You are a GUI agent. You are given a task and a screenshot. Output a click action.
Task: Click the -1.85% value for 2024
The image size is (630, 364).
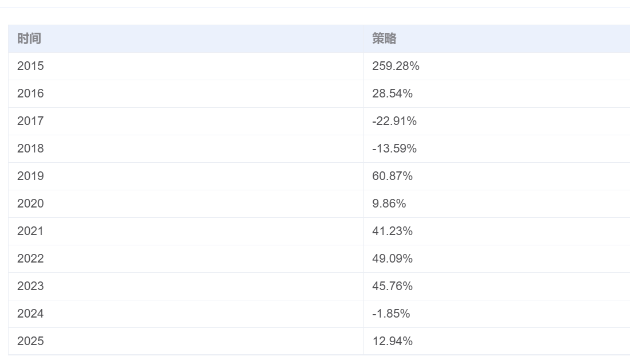(x=391, y=314)
